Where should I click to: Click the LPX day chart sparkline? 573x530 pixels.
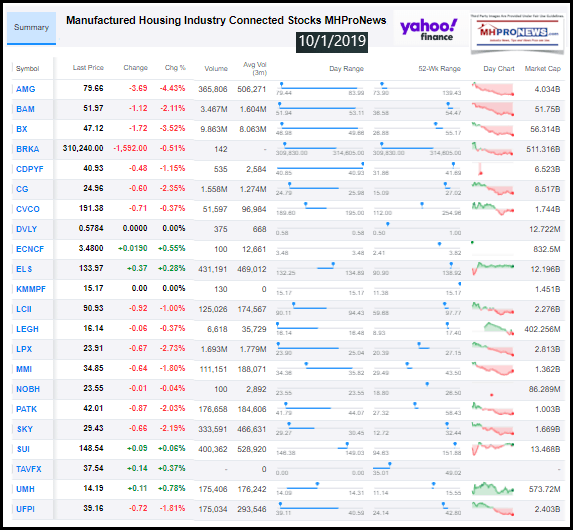(x=493, y=349)
